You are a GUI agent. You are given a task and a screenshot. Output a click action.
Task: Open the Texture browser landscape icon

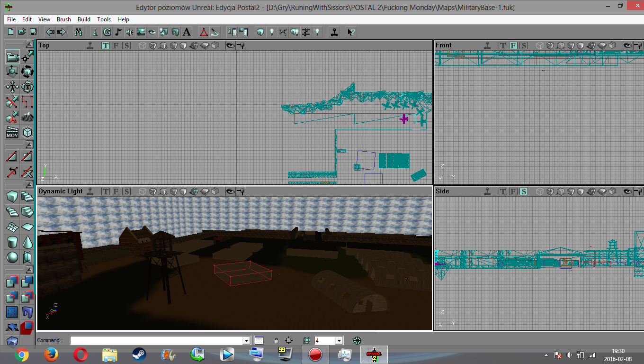pos(141,32)
